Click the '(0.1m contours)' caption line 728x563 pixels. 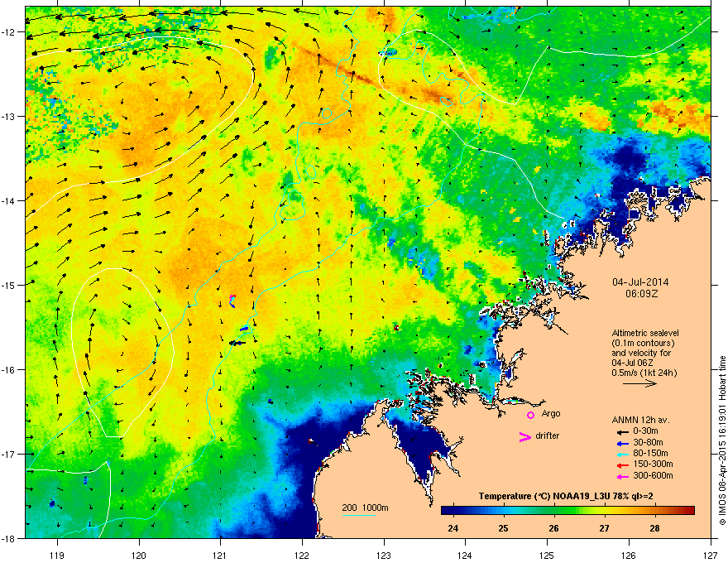point(643,344)
